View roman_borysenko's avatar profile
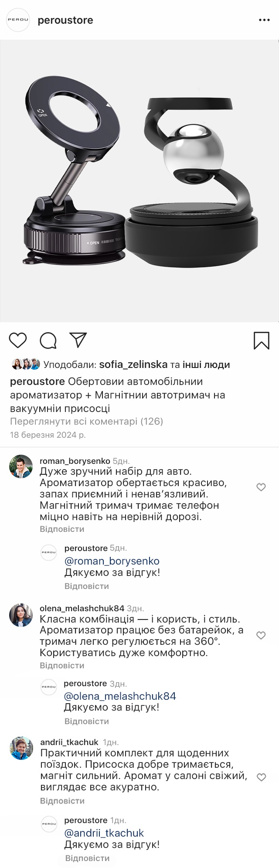Viewport: 279px width, 868px height. click(21, 466)
